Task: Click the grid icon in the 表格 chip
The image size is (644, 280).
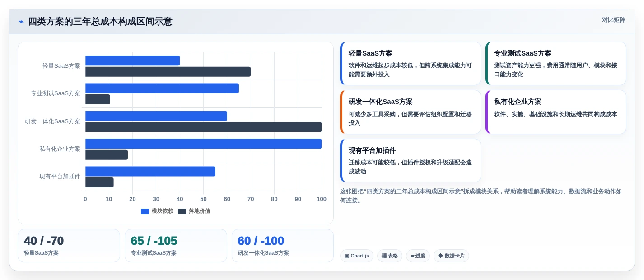Action: (384, 256)
